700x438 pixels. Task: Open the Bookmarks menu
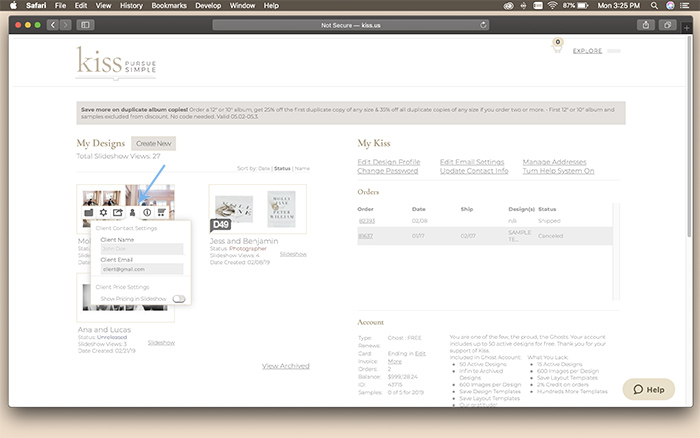[169, 5]
